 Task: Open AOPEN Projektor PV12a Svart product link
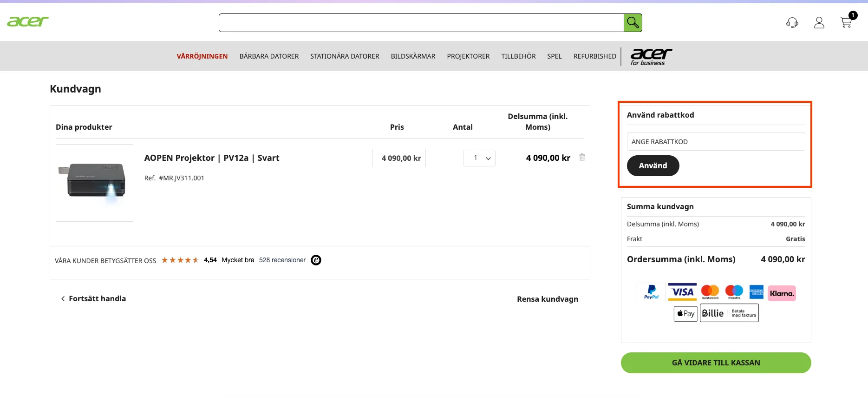click(x=212, y=158)
